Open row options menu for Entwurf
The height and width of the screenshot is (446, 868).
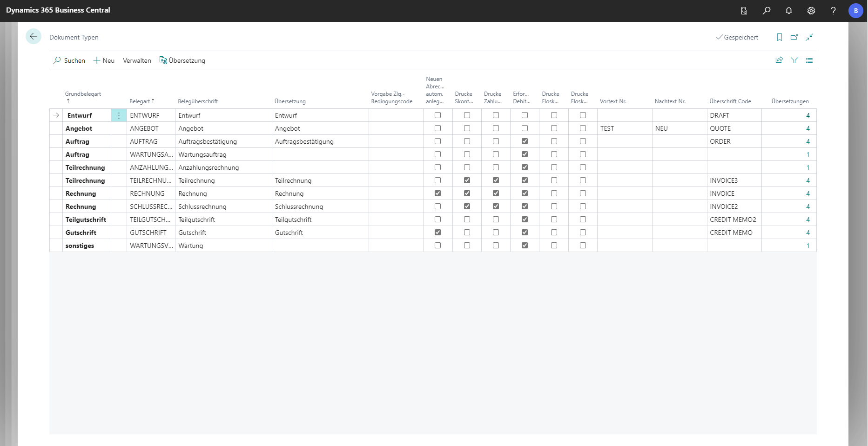click(119, 115)
